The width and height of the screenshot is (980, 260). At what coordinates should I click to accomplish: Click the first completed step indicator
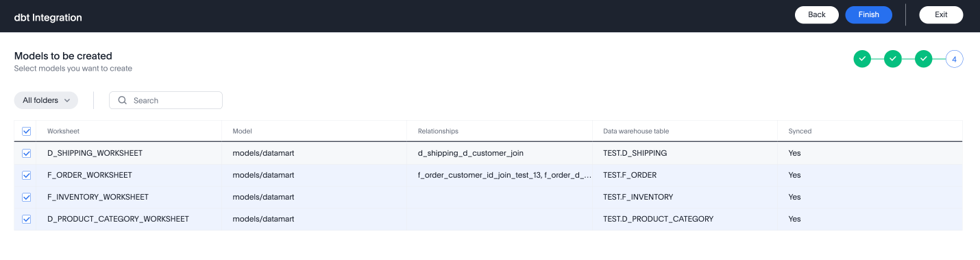click(862, 59)
